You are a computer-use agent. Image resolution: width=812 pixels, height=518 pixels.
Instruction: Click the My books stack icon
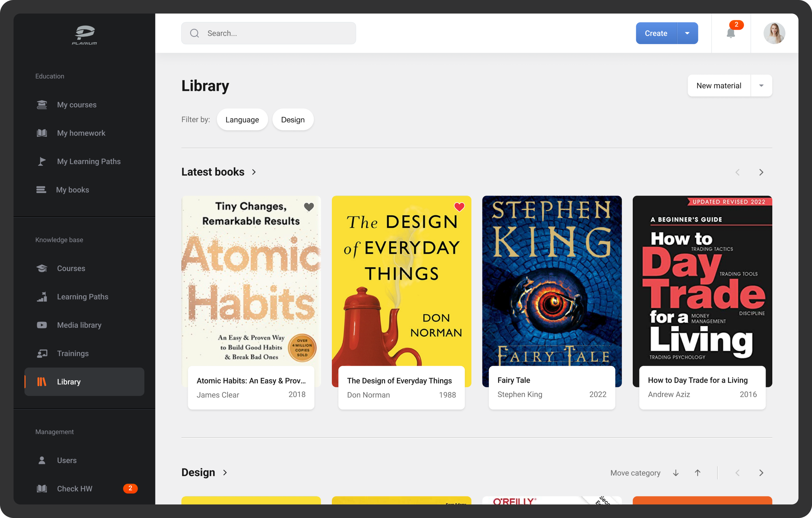point(41,190)
